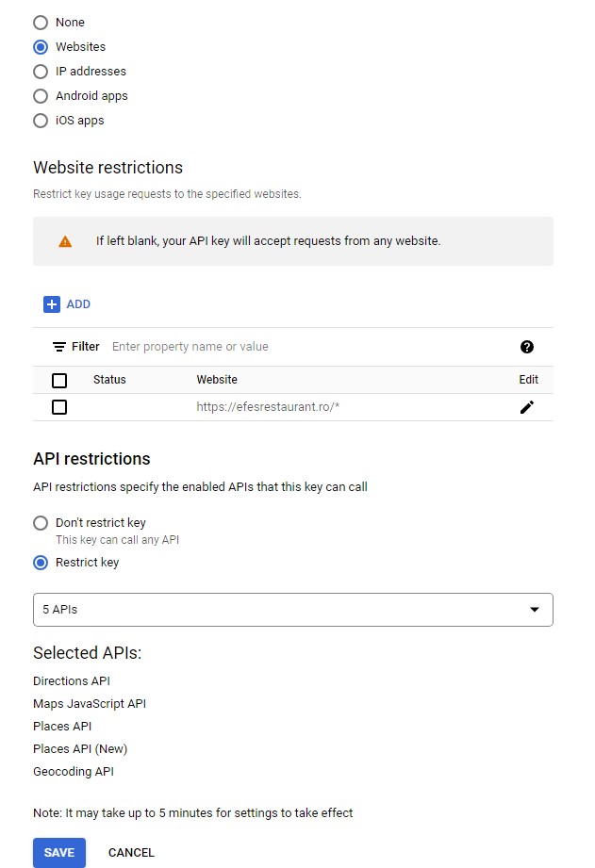The height and width of the screenshot is (868, 595).
Task: Click the dropdown arrow in the APIs selector
Action: coord(535,610)
